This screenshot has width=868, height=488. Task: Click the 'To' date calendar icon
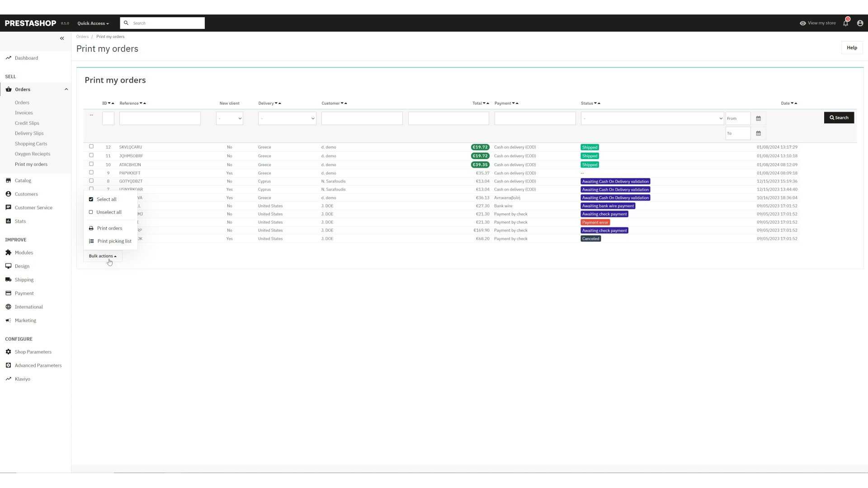click(758, 133)
